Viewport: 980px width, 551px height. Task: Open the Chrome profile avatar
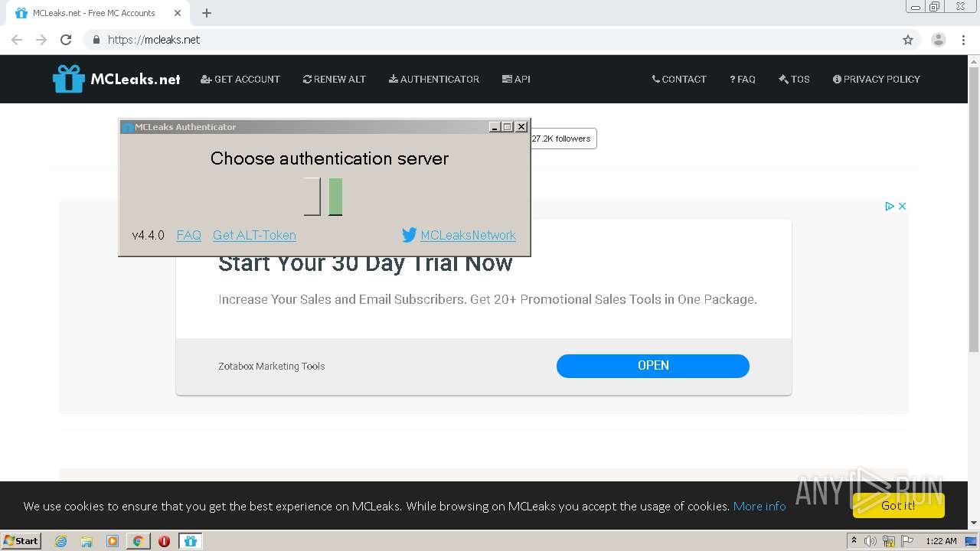point(939,40)
